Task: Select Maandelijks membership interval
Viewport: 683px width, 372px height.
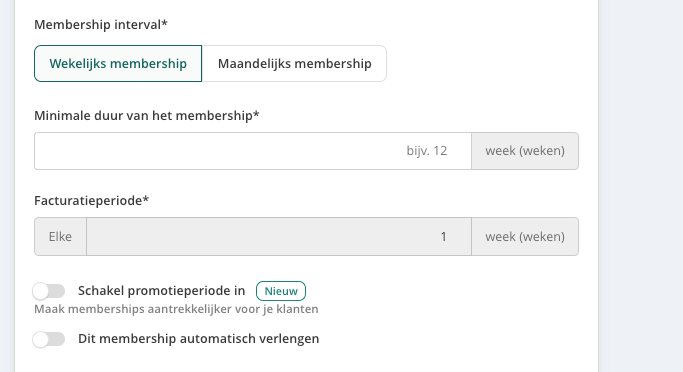Action: pos(294,64)
